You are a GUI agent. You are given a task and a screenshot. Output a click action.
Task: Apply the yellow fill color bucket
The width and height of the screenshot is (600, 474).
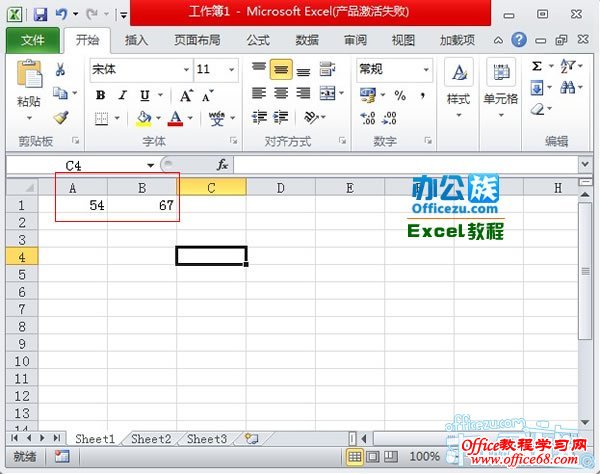(143, 119)
